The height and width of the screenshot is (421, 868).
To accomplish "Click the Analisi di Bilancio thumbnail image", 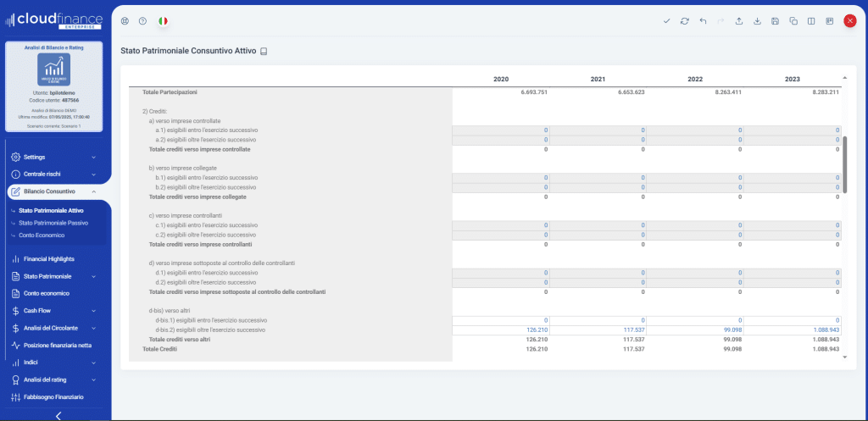I will (x=53, y=69).
